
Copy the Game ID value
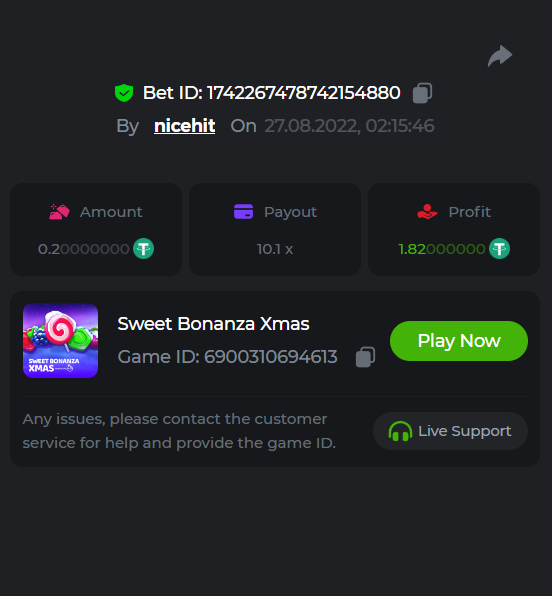point(365,357)
